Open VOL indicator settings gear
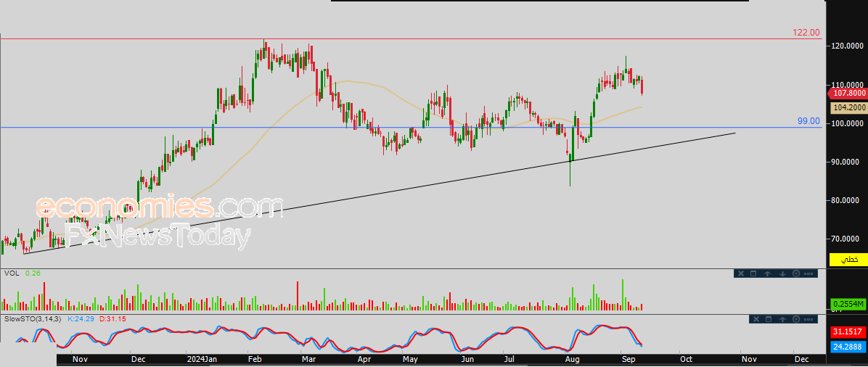Screen dimensions: 868x367 coord(796,273)
